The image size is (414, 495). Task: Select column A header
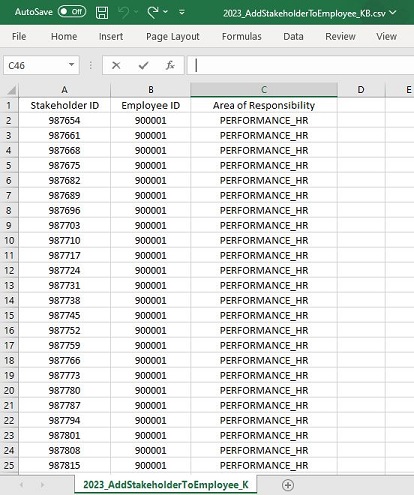pyautogui.click(x=64, y=90)
